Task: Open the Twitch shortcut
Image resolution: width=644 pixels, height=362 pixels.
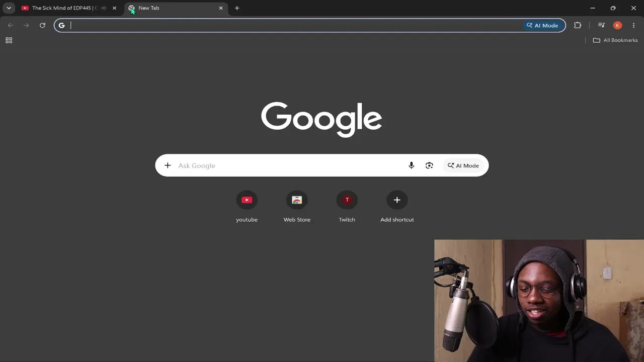Action: tap(347, 206)
